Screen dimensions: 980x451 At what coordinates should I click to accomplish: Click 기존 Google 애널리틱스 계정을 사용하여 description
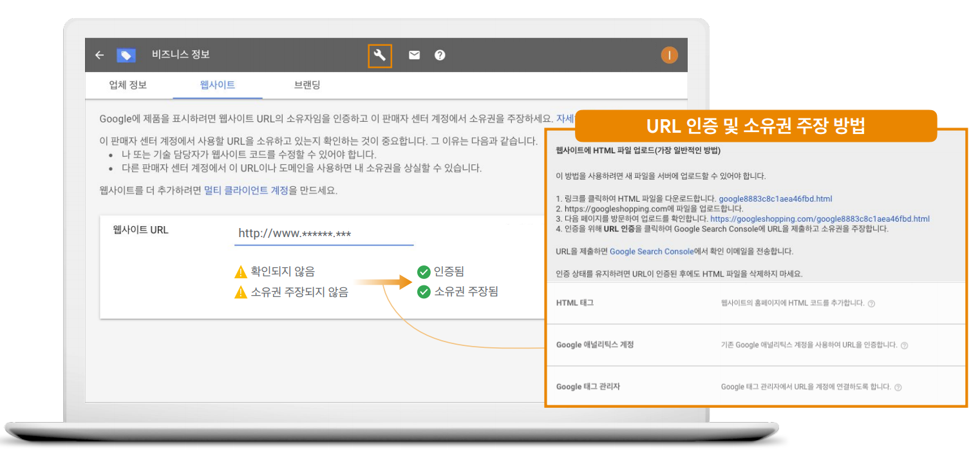(x=809, y=345)
